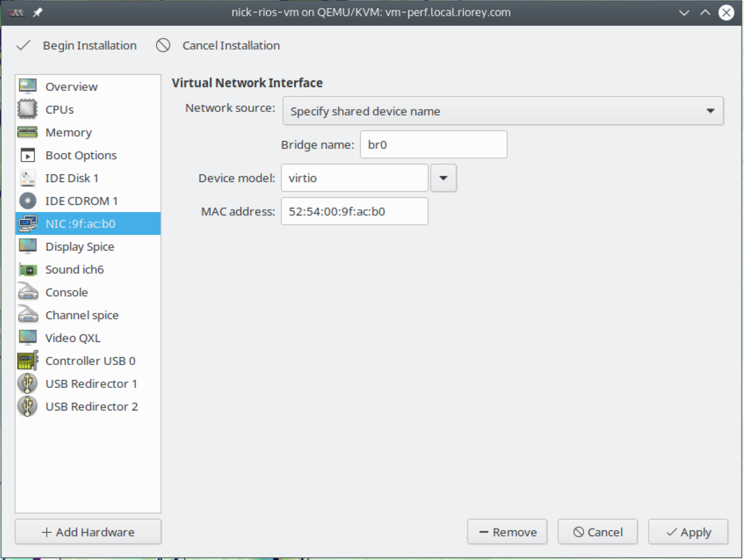This screenshot has height=560, width=744.
Task: Click the NIC network card icon
Action: pyautogui.click(x=28, y=223)
